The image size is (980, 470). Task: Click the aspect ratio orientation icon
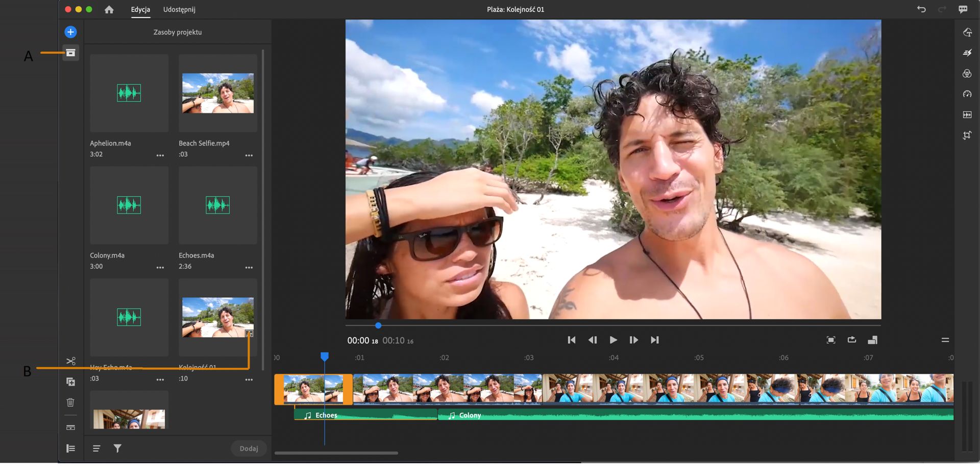[873, 340]
